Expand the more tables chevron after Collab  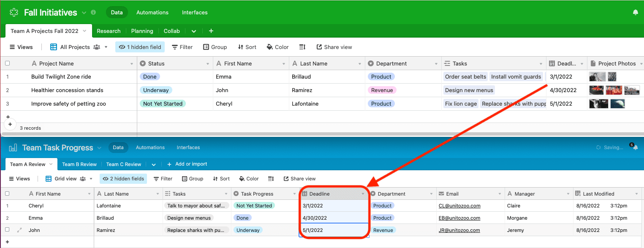click(x=193, y=31)
